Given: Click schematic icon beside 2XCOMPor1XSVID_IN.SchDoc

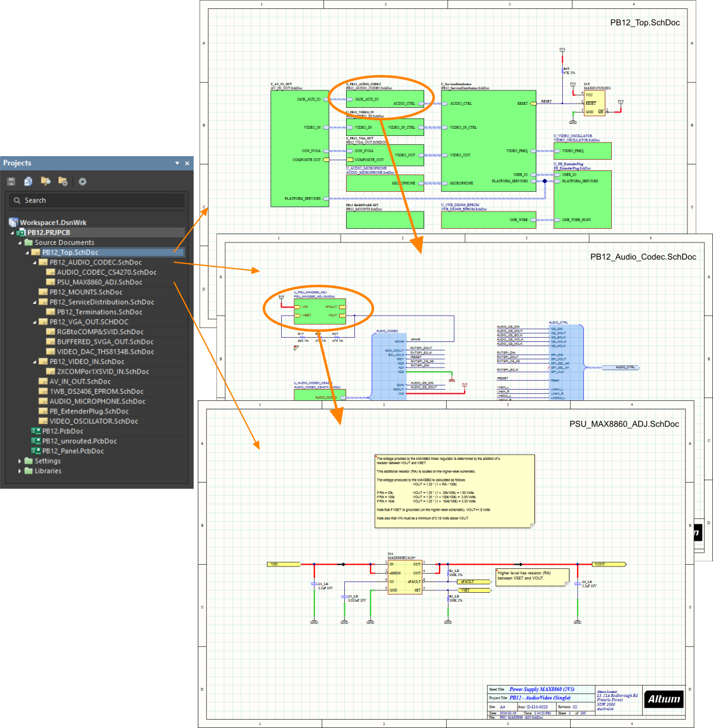Looking at the screenshot, I should [x=51, y=372].
